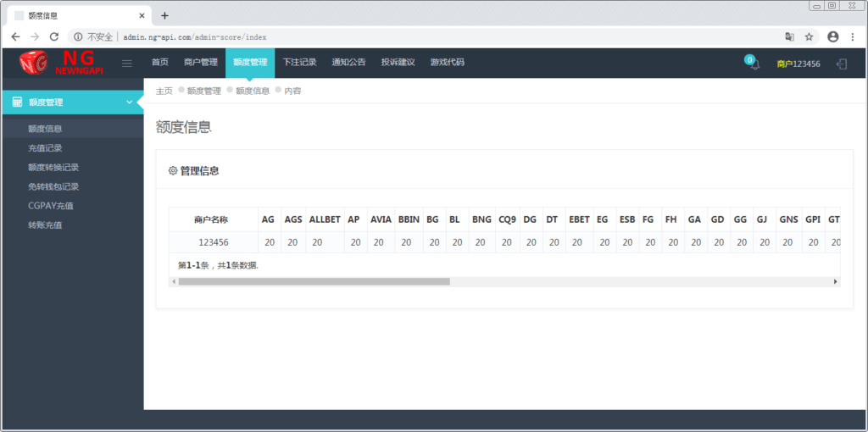
Task: Reload the page with browser refresh icon
Action: (x=54, y=36)
